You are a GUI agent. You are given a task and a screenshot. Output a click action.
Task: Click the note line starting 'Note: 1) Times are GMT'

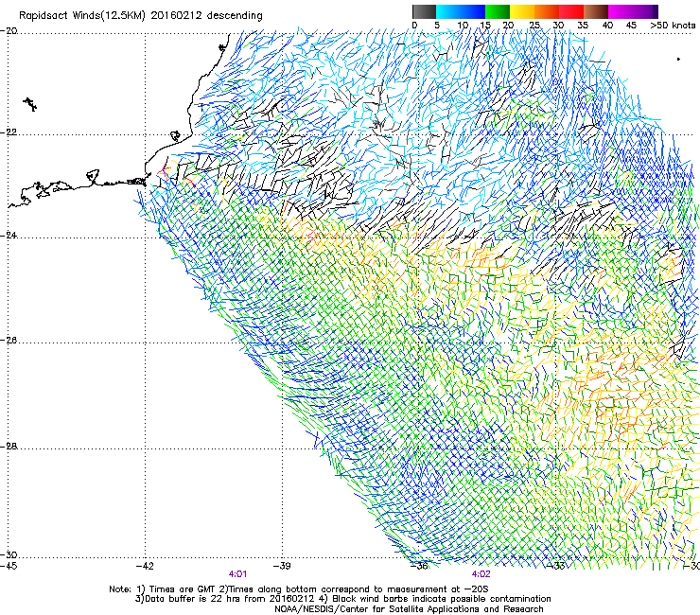pos(299,589)
